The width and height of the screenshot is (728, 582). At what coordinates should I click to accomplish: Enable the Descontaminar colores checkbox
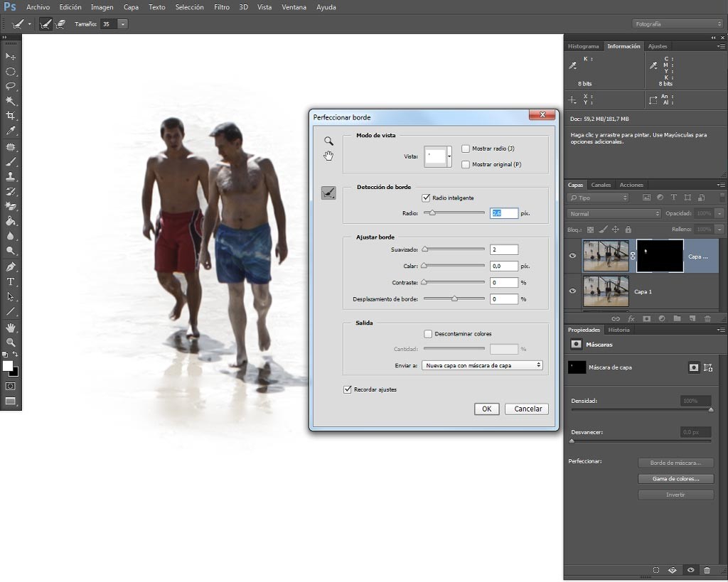[428, 334]
